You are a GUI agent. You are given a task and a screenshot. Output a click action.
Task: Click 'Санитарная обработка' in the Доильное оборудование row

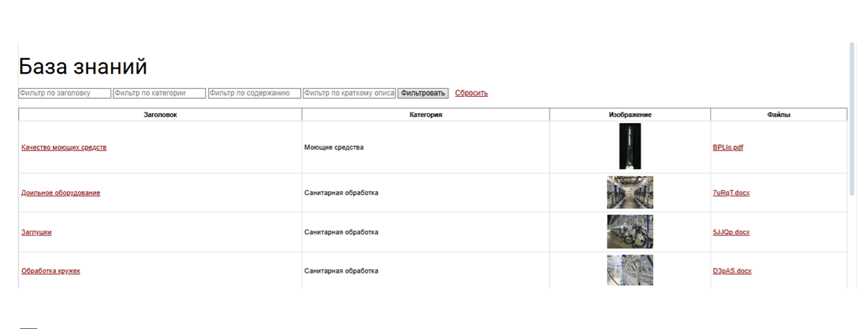[341, 192]
